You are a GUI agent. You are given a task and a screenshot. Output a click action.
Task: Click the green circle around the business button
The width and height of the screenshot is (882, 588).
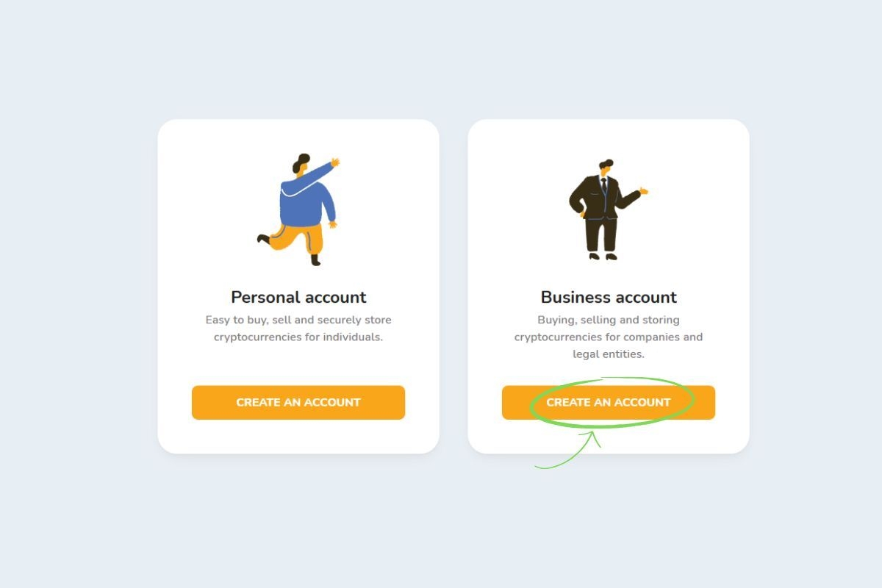pos(612,402)
